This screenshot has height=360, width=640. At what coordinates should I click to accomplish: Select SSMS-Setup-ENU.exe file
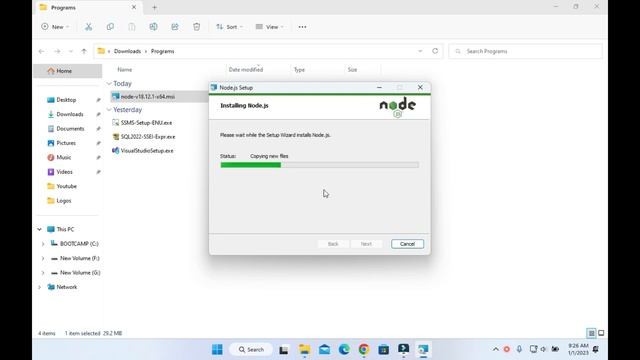pos(146,123)
